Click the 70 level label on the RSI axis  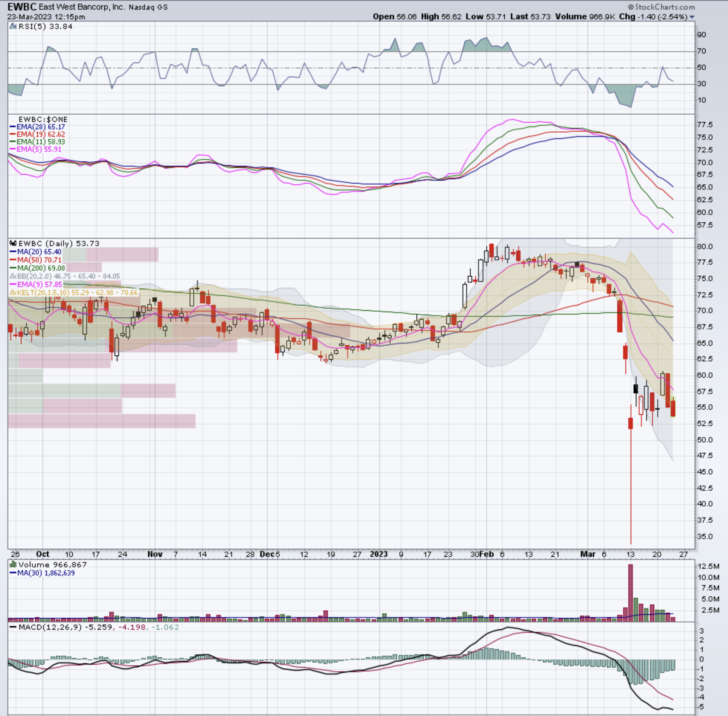(x=702, y=51)
